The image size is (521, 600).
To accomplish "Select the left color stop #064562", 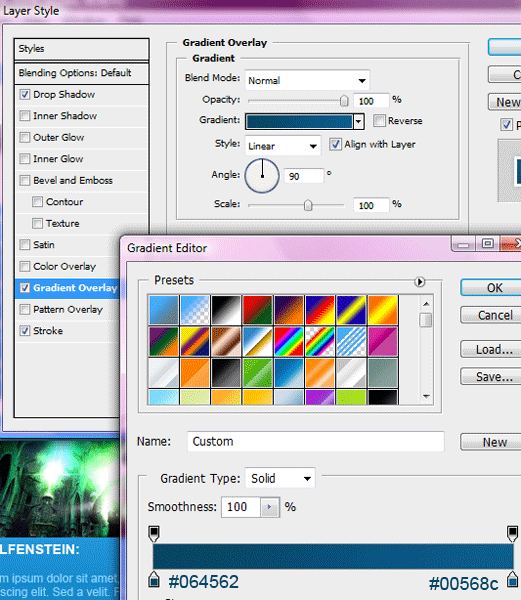I will (154, 579).
